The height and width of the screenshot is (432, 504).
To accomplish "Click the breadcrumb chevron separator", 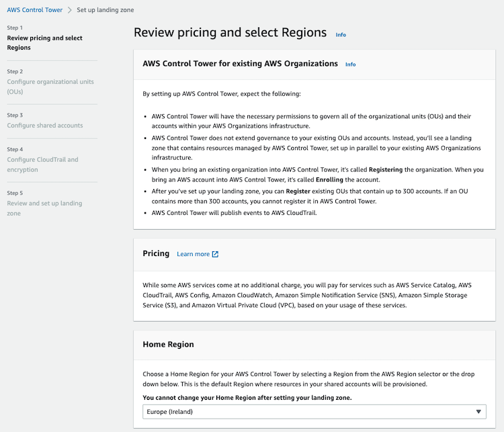I will point(69,10).
